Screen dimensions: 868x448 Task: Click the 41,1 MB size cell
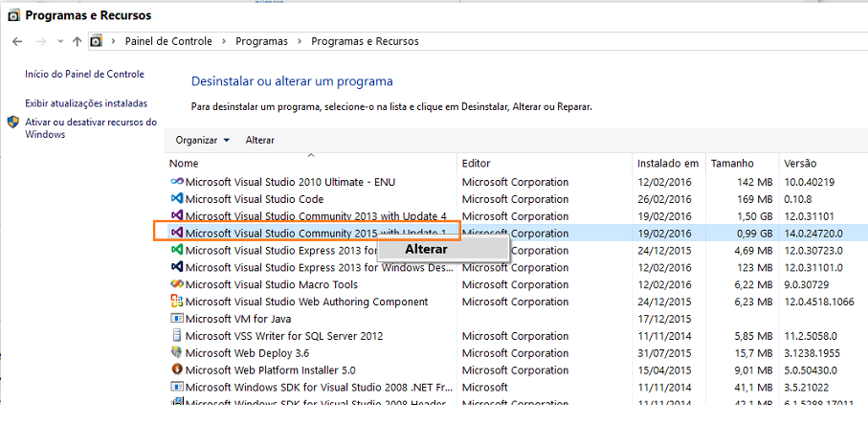tap(753, 388)
